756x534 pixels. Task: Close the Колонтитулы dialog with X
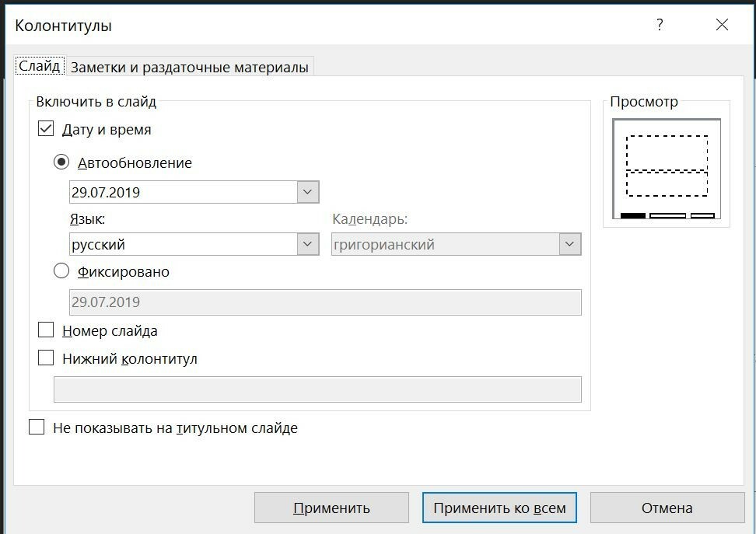(722, 25)
